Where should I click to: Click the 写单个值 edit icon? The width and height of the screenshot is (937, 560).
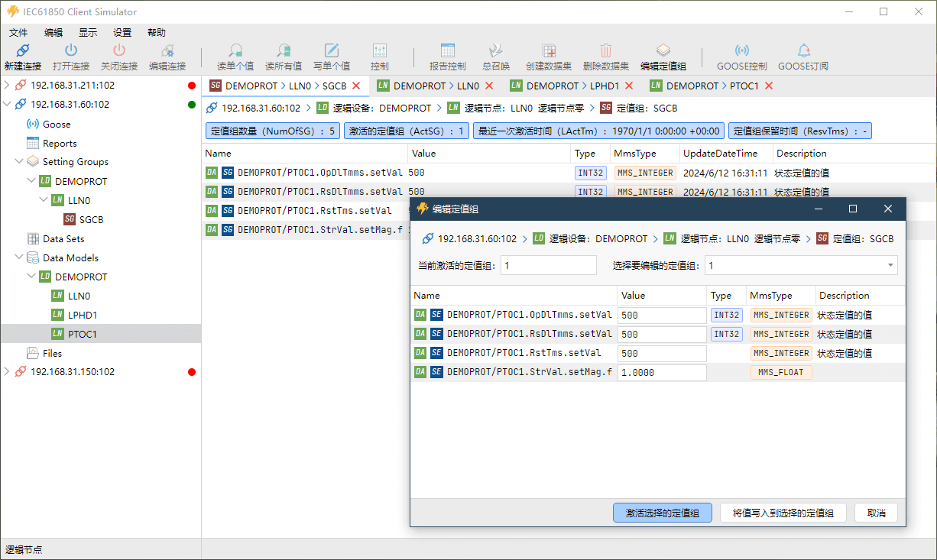[332, 51]
